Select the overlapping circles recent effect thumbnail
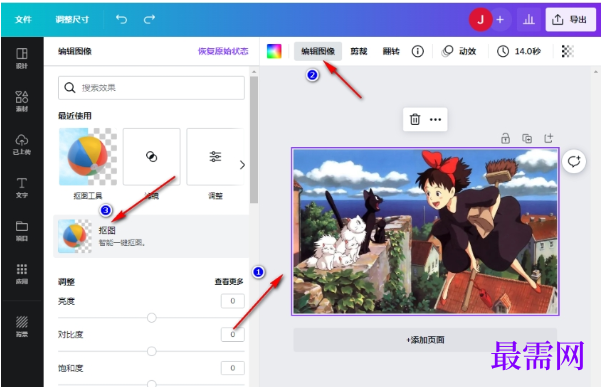This screenshot has width=603, height=387. [152, 157]
